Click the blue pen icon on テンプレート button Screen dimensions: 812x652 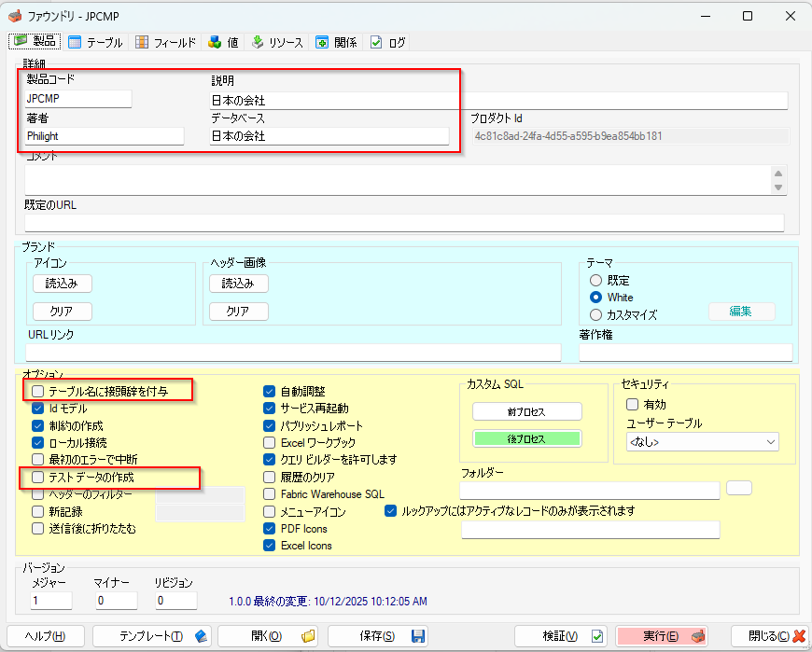coord(201,636)
